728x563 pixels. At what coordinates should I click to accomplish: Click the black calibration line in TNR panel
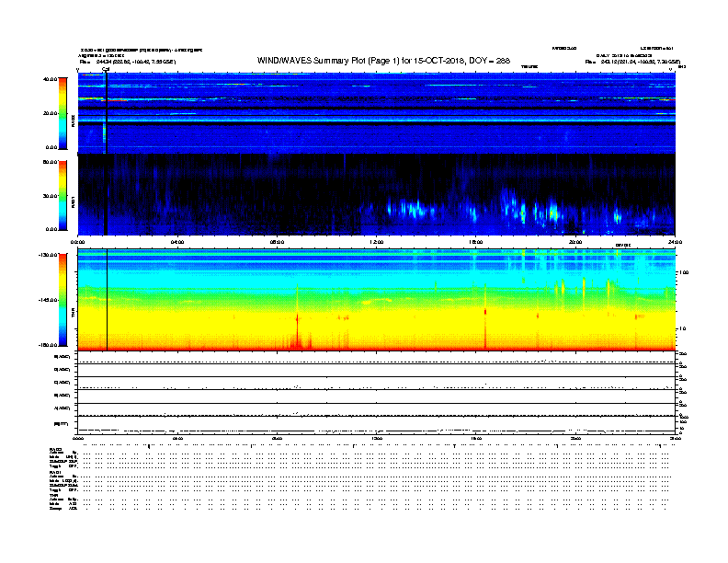click(108, 300)
